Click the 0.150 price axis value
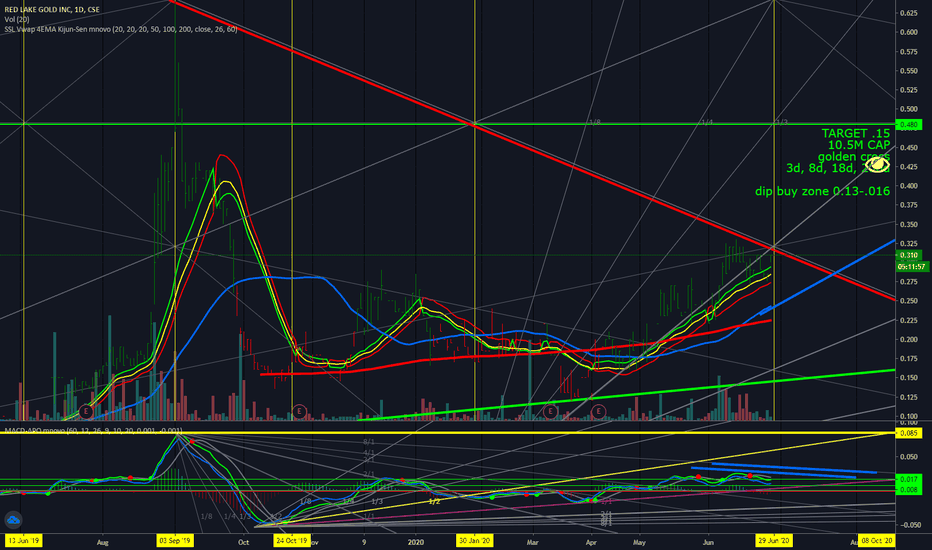932x550 pixels. click(x=908, y=378)
